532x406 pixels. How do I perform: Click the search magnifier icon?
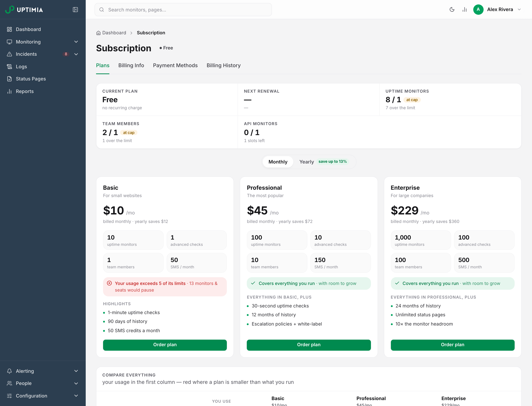tap(102, 10)
